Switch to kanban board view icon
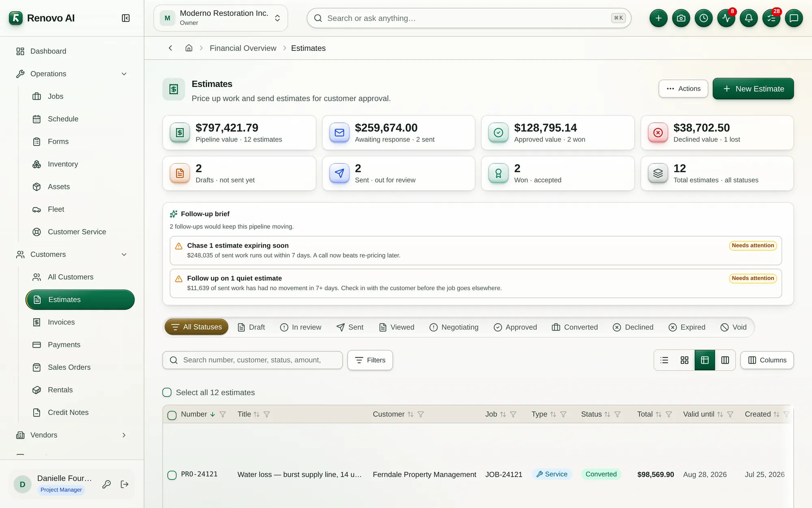The image size is (812, 508). (x=725, y=360)
